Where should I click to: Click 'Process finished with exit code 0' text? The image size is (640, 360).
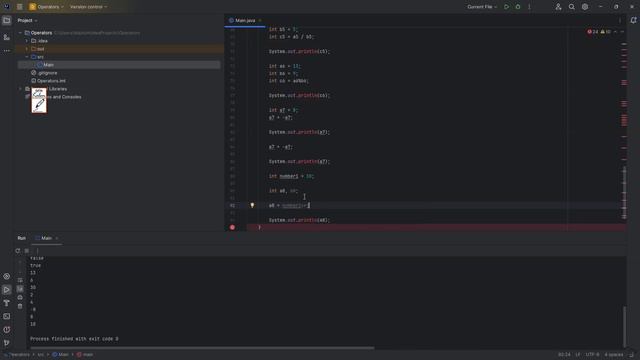click(74, 339)
